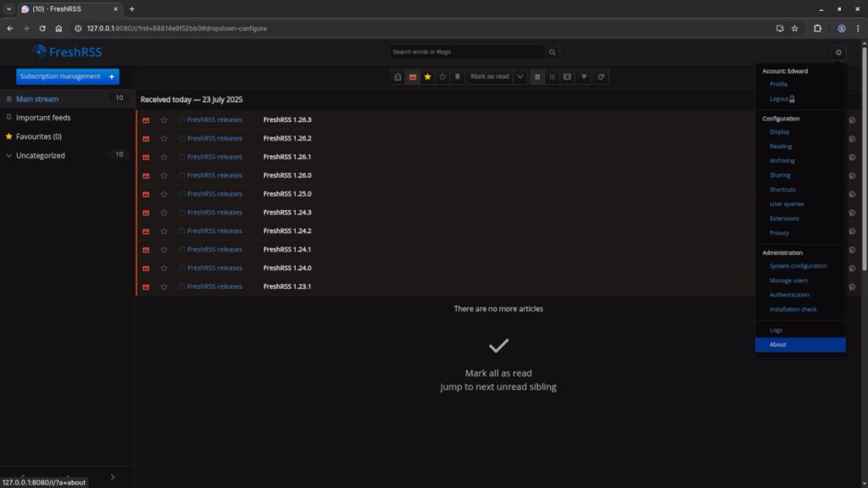
Task: Open external link icon for FreshRSS 1.26.3
Action: (852, 120)
